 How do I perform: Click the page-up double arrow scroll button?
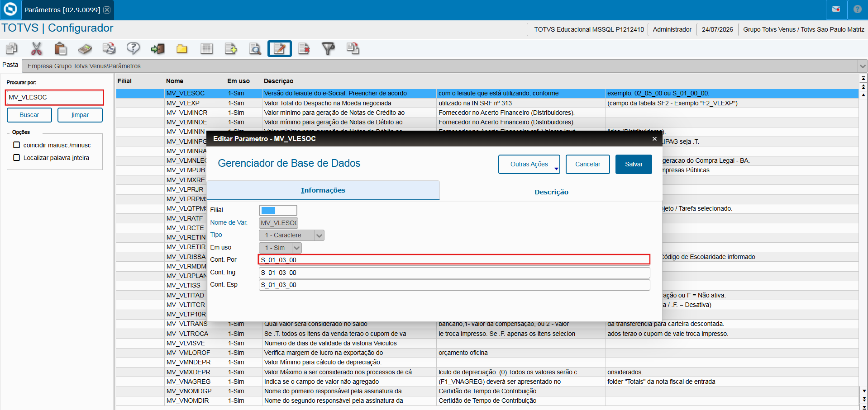863,87
